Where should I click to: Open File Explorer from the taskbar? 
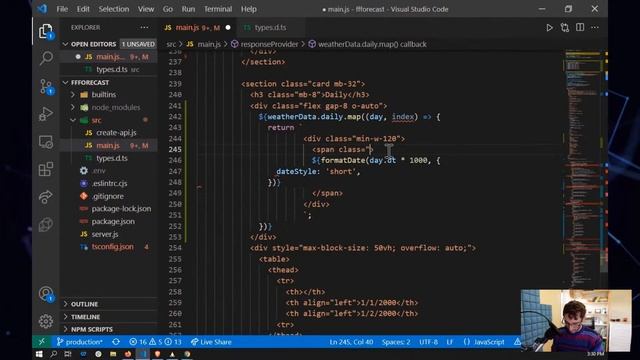(113, 354)
